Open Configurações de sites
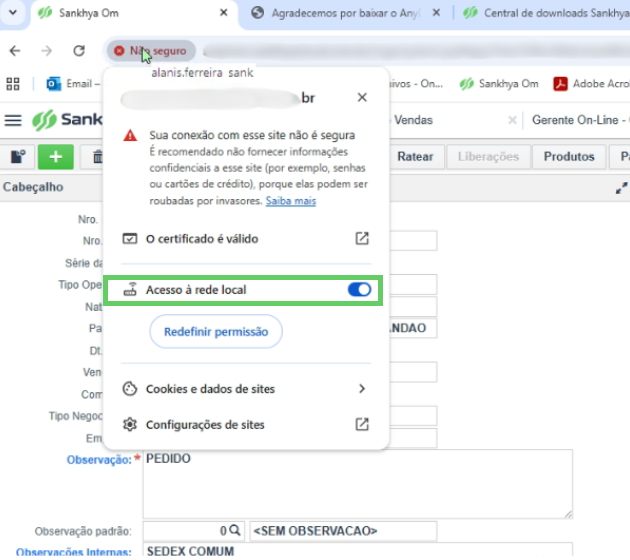The height and width of the screenshot is (560, 630). [x=245, y=425]
